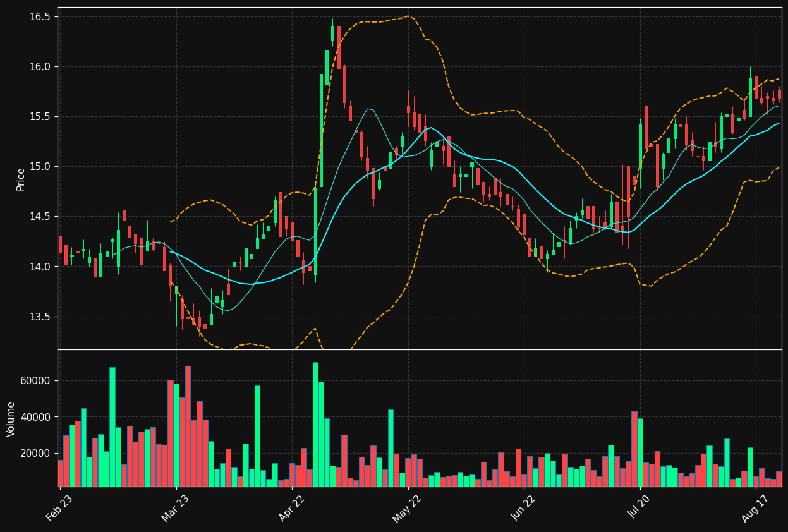Select the 16.0 price tick label

(x=39, y=67)
